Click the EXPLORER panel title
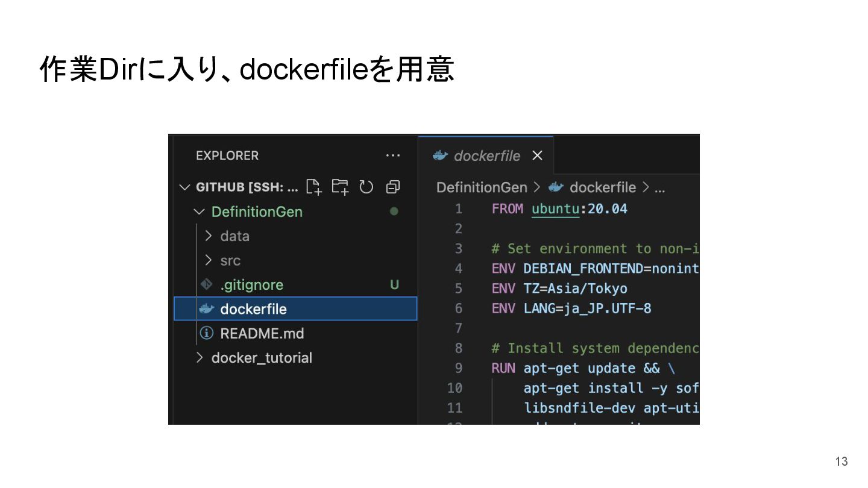The image size is (868, 488). pyautogui.click(x=227, y=155)
